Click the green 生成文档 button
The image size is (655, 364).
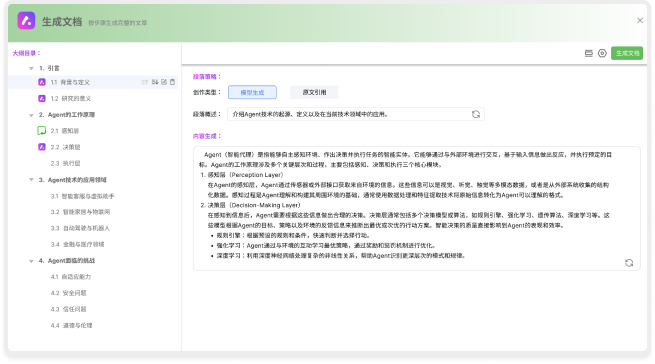pos(627,53)
